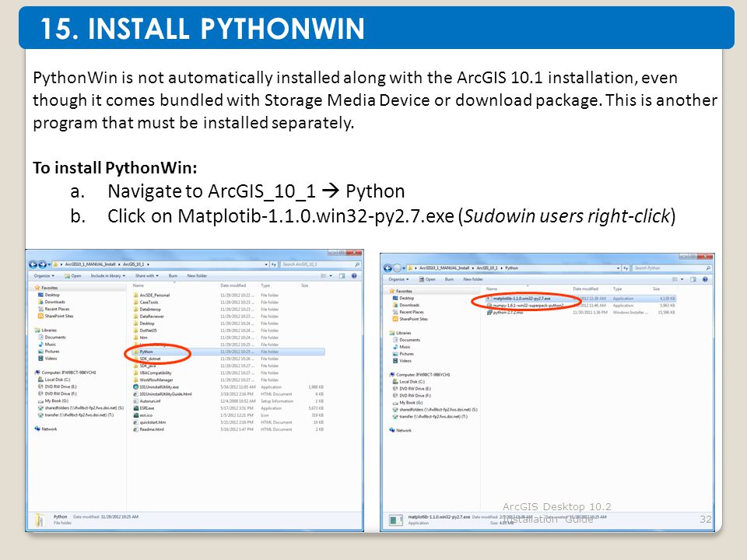The height and width of the screenshot is (560, 747).
Task: Click the view options icon in the Python folder window
Action: (x=675, y=279)
